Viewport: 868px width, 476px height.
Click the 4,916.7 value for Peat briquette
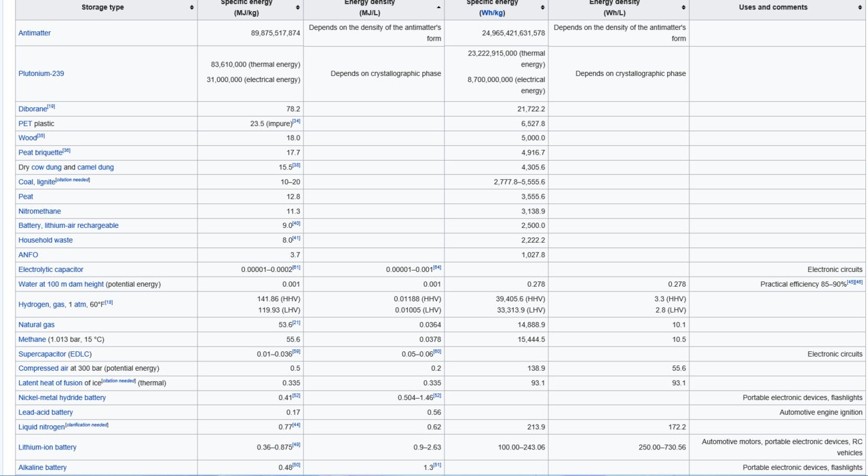pos(533,153)
